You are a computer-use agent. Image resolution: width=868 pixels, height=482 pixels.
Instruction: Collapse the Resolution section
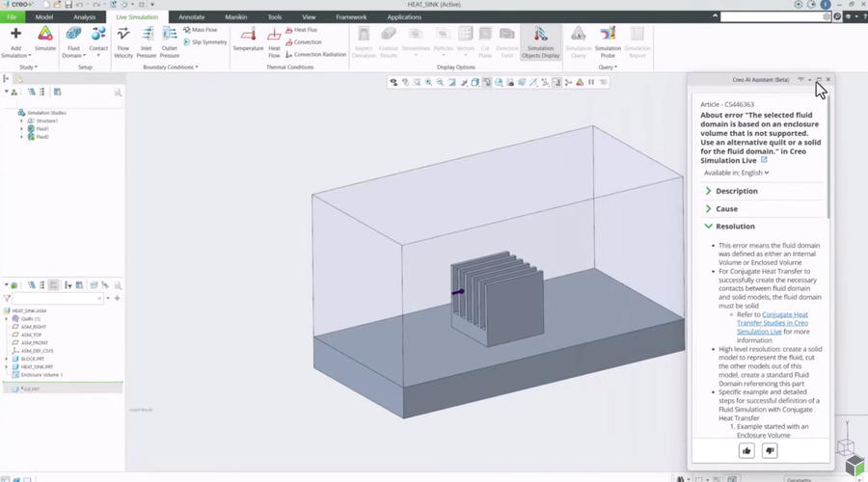[708, 227]
